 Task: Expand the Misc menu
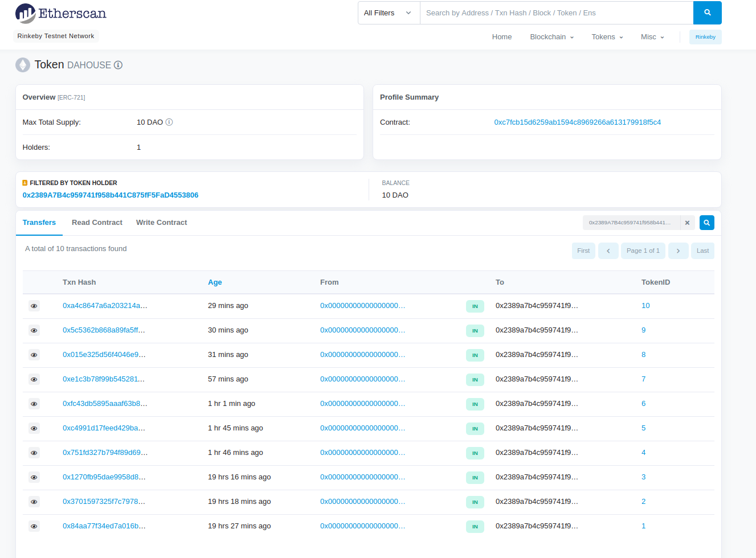pyautogui.click(x=652, y=37)
